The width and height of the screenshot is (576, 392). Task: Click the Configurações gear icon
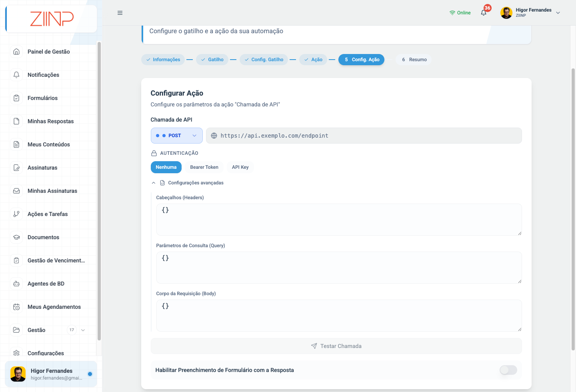[16, 353]
